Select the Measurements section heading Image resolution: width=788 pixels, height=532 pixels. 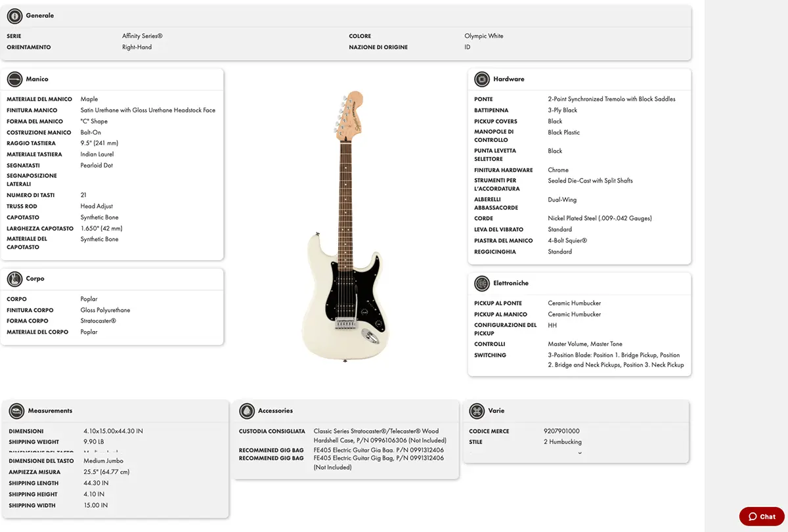coord(50,411)
